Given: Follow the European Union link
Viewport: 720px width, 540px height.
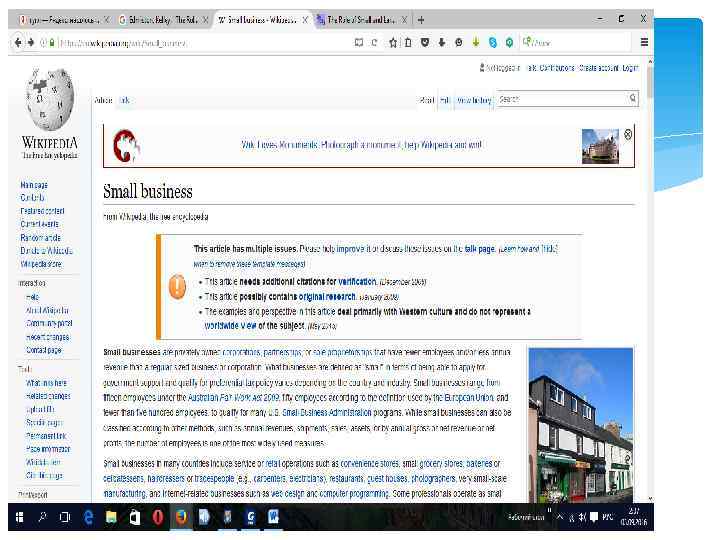Looking at the screenshot, I should coord(469,397).
